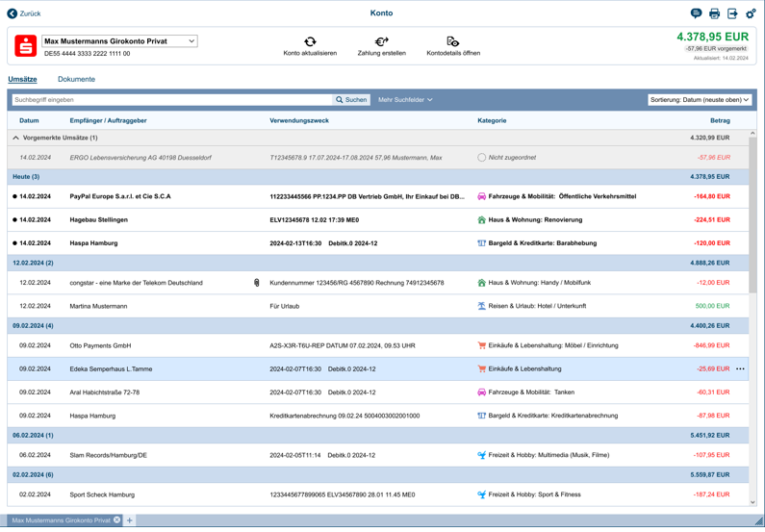765x532 pixels.
Task: Switch to the Umsätze tab
Action: tap(22, 79)
